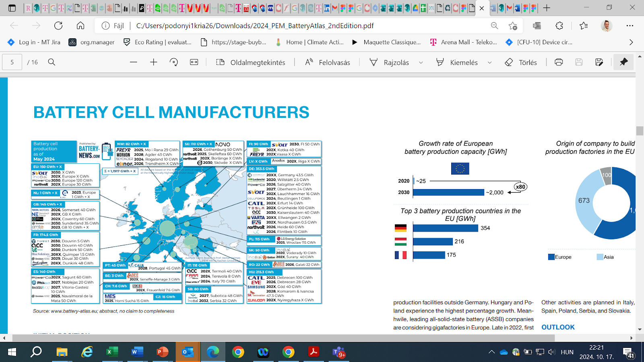
Task: Open the notification center
Action: [x=629, y=352]
